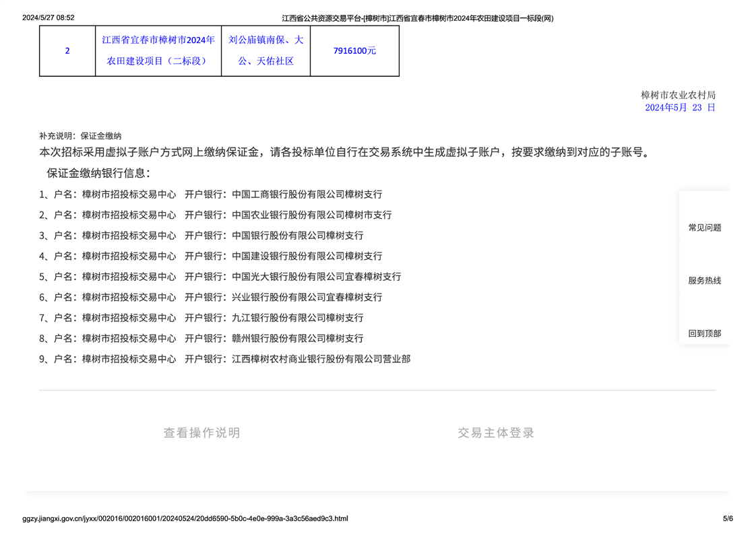The height and width of the screenshot is (534, 756).
Task: Click 常见问题 in the side panel
Action: click(x=704, y=228)
